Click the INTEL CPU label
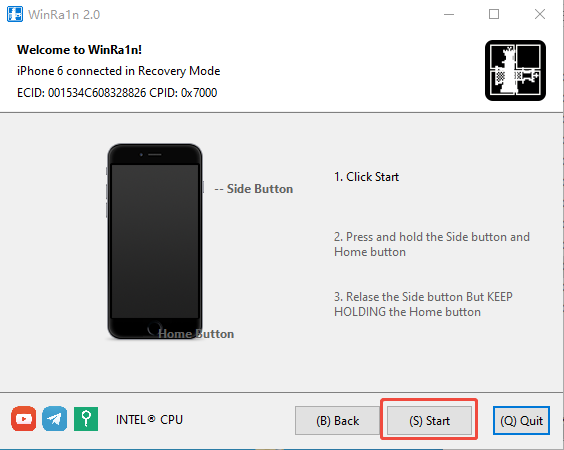 click(x=149, y=420)
